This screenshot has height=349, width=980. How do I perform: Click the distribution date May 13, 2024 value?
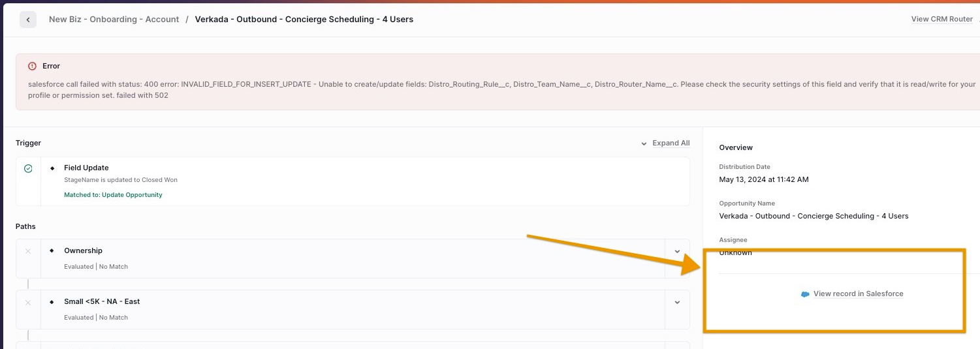pos(764,179)
